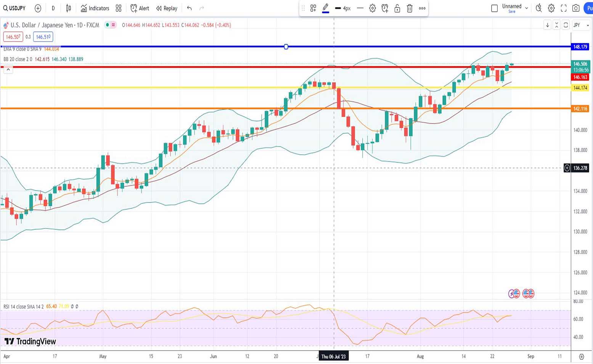Click the add symbol plus icon
Viewport: 593px width, 364px height.
point(38,8)
